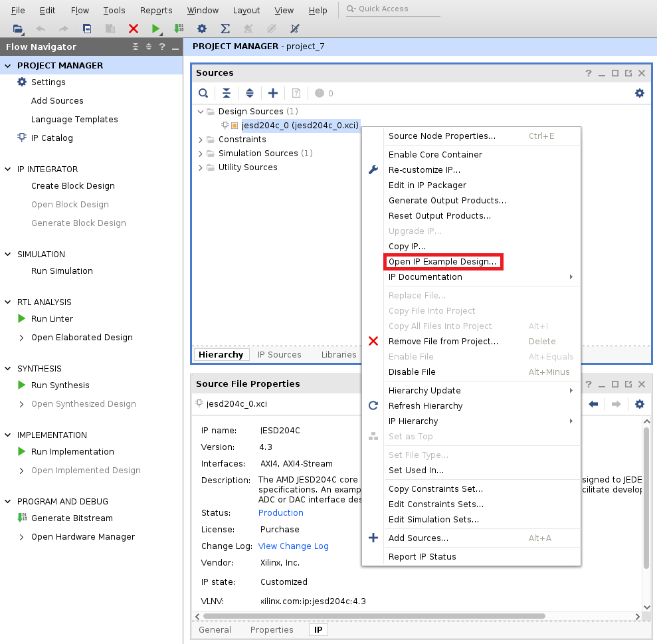The height and width of the screenshot is (644, 657).
Task: Expand Open Elaborated Design
Action: click(21, 338)
